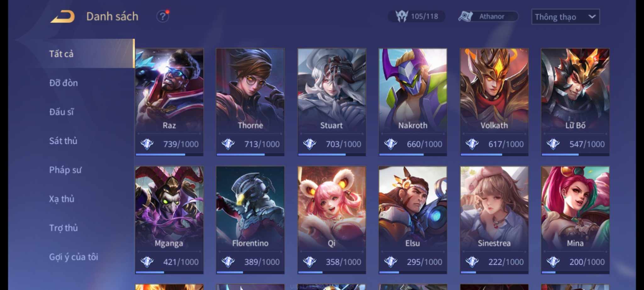Open the Stuart hero card
The image size is (644, 290).
click(x=332, y=102)
